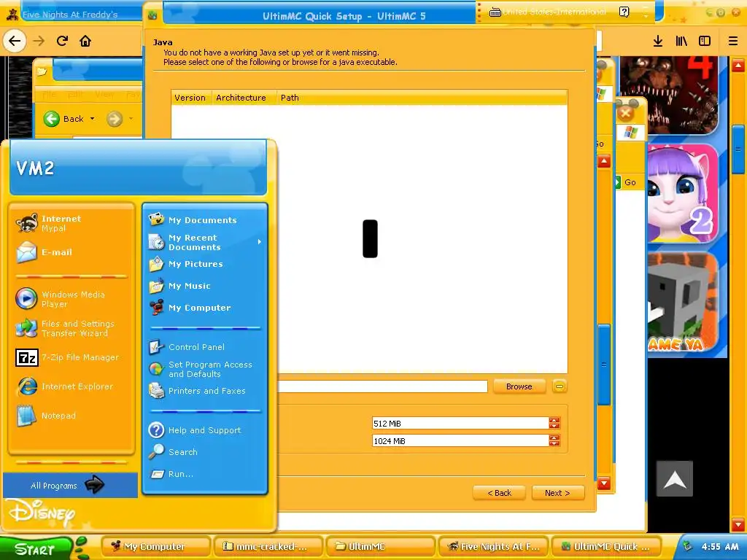Click the < Back wizard button

pyautogui.click(x=499, y=493)
